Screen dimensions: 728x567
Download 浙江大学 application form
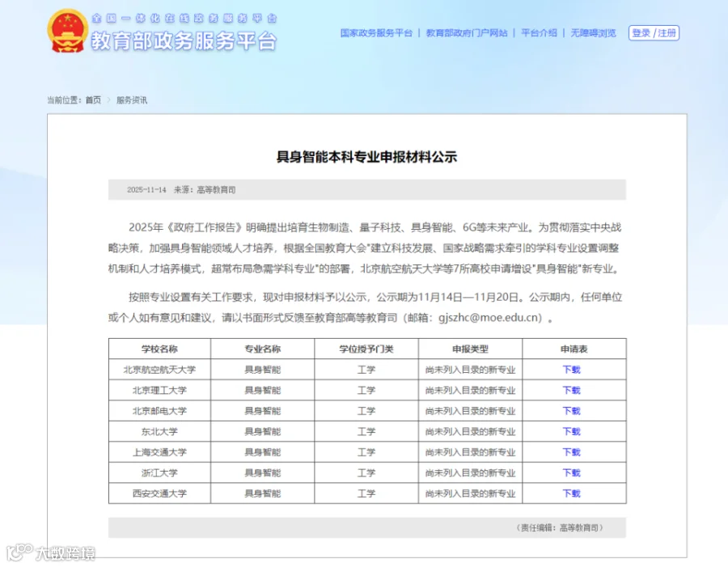click(572, 472)
